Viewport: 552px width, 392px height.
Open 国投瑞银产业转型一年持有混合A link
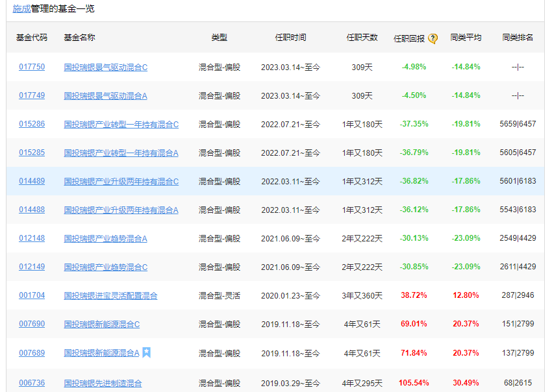121,153
